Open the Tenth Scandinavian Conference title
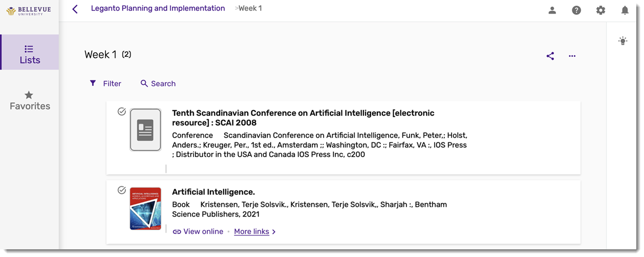Screen dimensions: 644x257 [x=303, y=118]
